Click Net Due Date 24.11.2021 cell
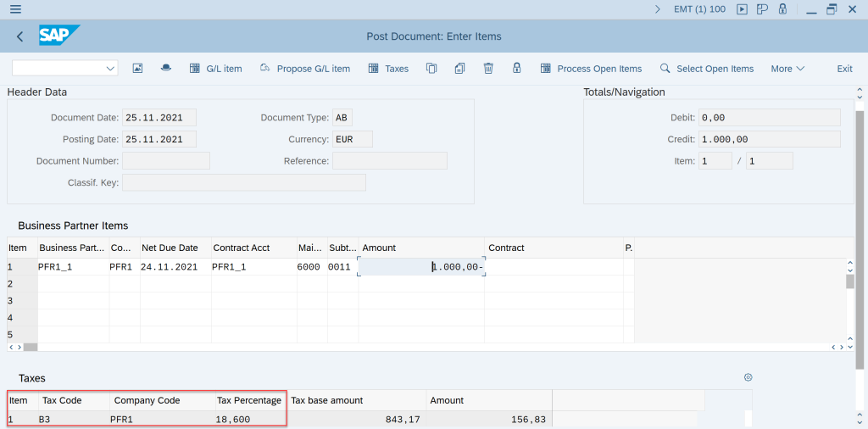This screenshot has height=429, width=868. point(175,267)
